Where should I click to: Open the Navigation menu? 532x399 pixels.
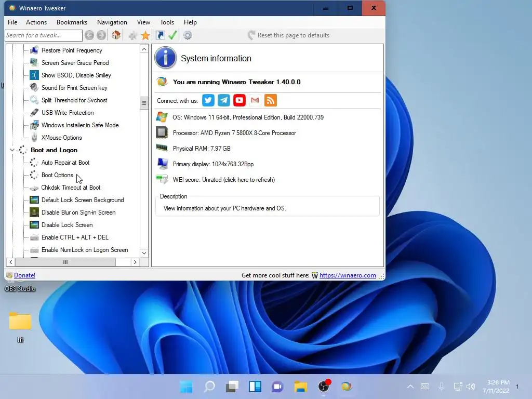pyautogui.click(x=112, y=22)
